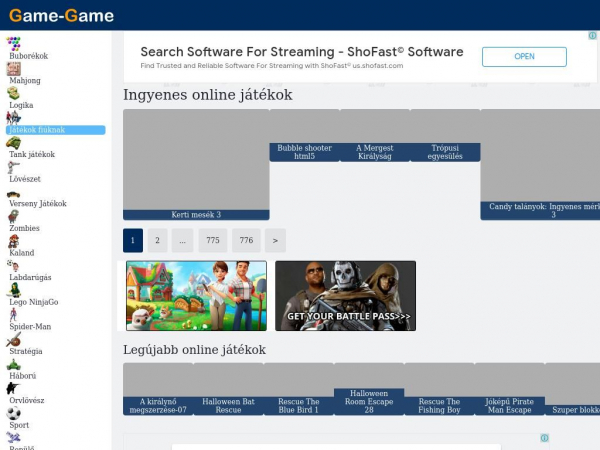Jump to page 776 in pagination
The height and width of the screenshot is (450, 600).
246,240
